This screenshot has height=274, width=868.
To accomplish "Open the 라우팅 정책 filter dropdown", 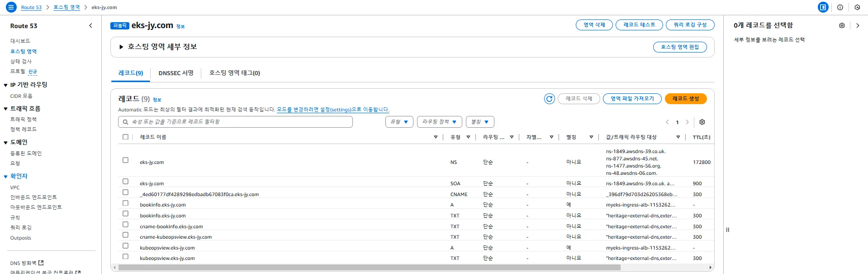I will [x=439, y=122].
